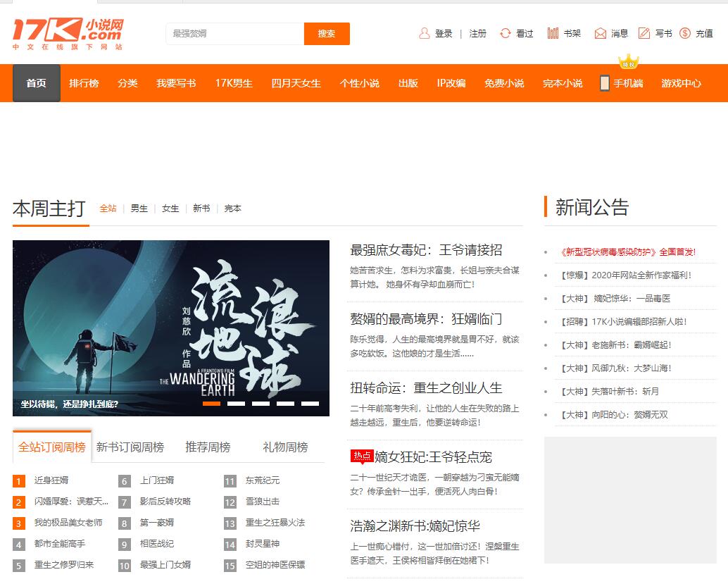This screenshot has height=584, width=728.
Task: Open ranked novel 东荒纪元
Action: tap(263, 480)
